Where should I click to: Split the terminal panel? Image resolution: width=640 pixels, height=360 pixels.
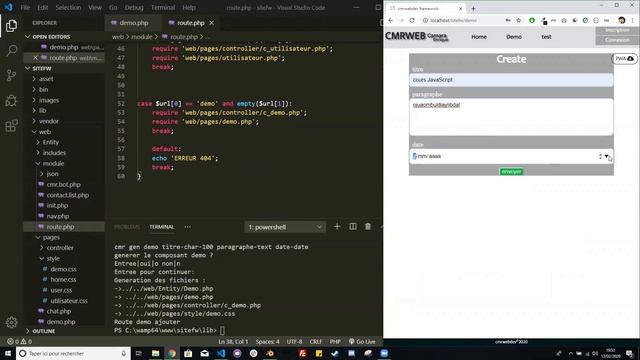[353, 227]
